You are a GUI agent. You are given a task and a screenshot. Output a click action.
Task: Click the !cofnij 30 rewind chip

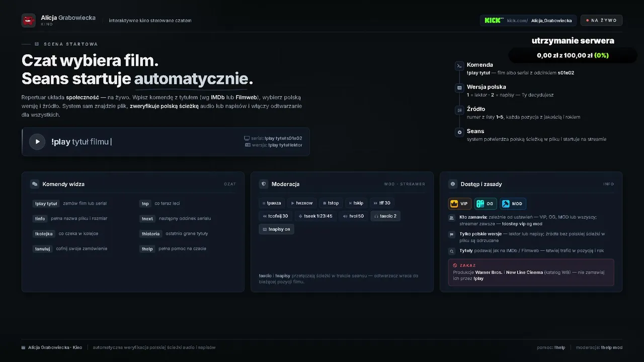[275, 216]
